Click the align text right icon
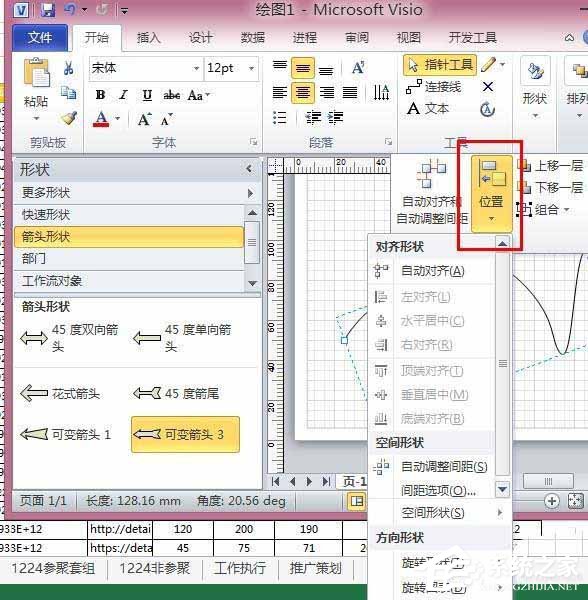Screen dimensions: 588x600 pos(327,93)
